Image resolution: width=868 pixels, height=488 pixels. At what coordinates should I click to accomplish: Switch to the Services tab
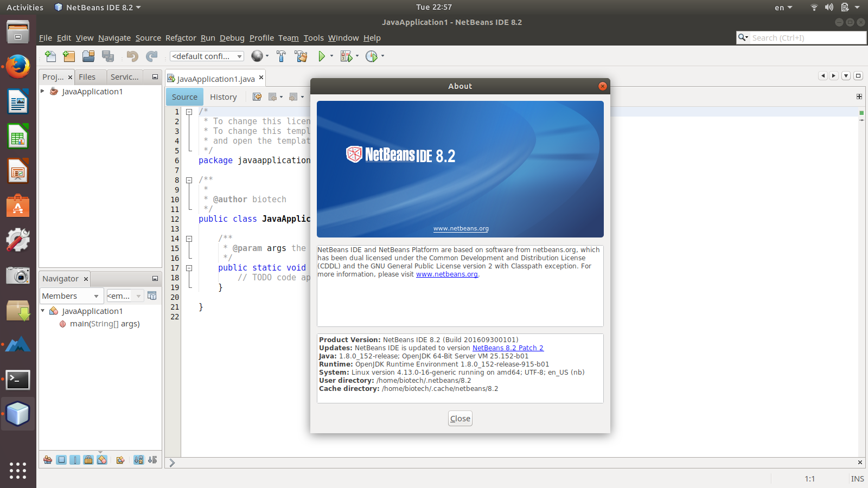(124, 77)
